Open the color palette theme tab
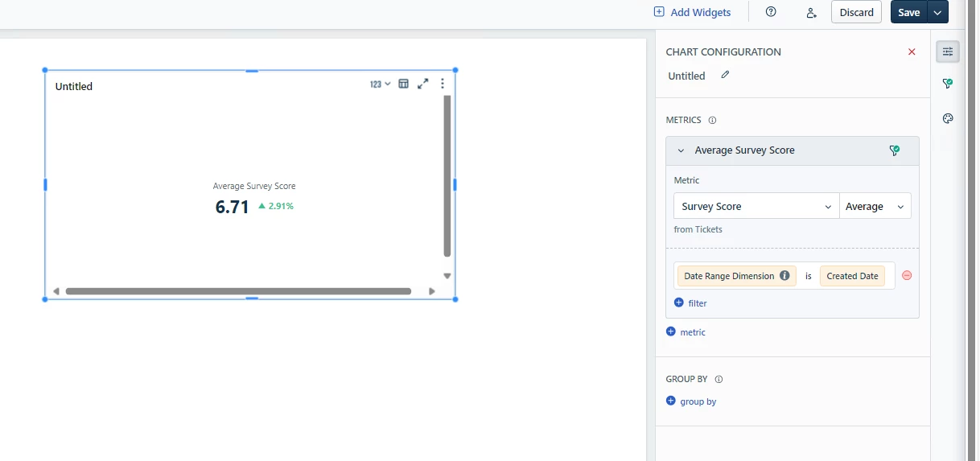 (948, 119)
